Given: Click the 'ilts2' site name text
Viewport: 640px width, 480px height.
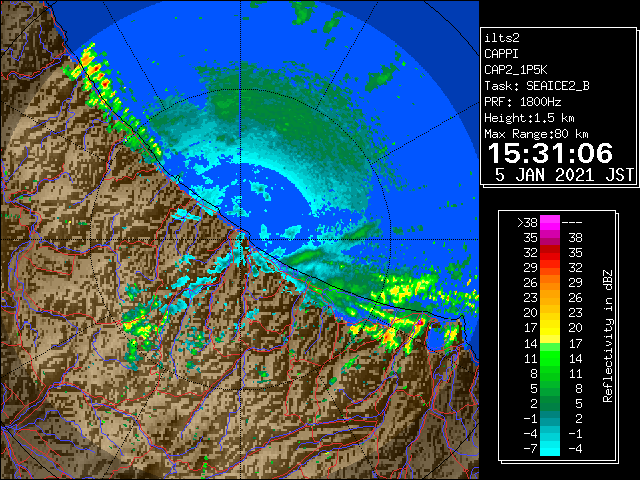Looking at the screenshot, I should click(x=502, y=38).
